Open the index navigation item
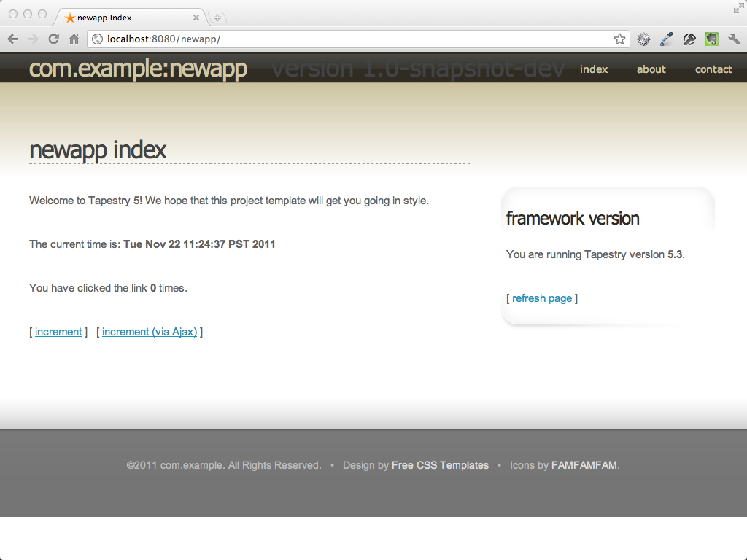Image resolution: width=747 pixels, height=560 pixels. (x=594, y=69)
